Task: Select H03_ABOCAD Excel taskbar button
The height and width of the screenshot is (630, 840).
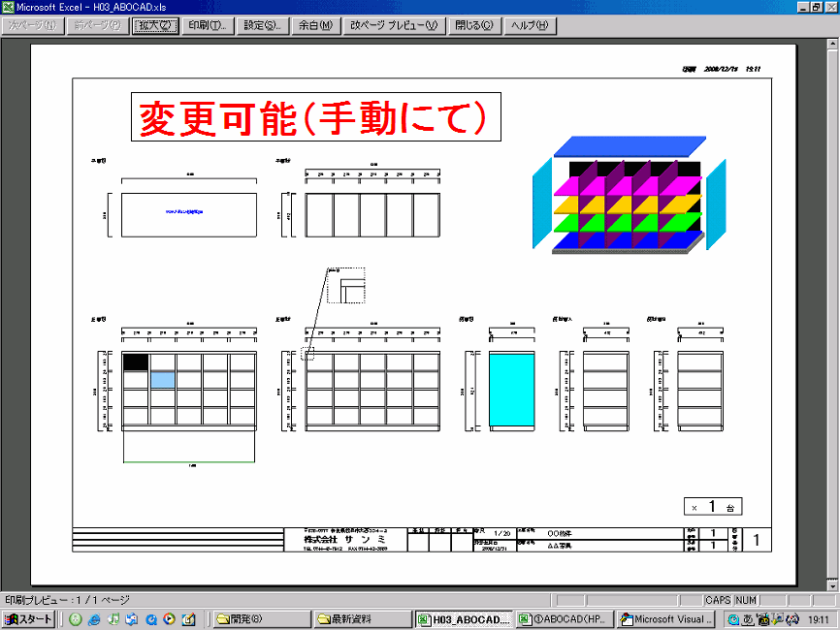Action: [464, 619]
